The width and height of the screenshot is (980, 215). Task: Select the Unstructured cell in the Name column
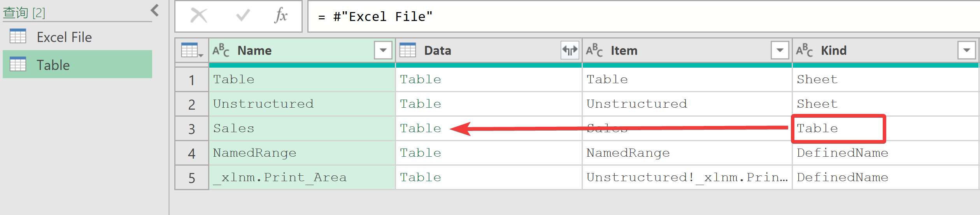(302, 104)
